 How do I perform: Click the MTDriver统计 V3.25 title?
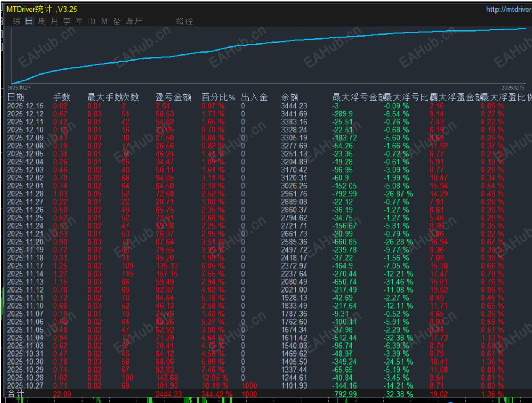click(x=42, y=9)
